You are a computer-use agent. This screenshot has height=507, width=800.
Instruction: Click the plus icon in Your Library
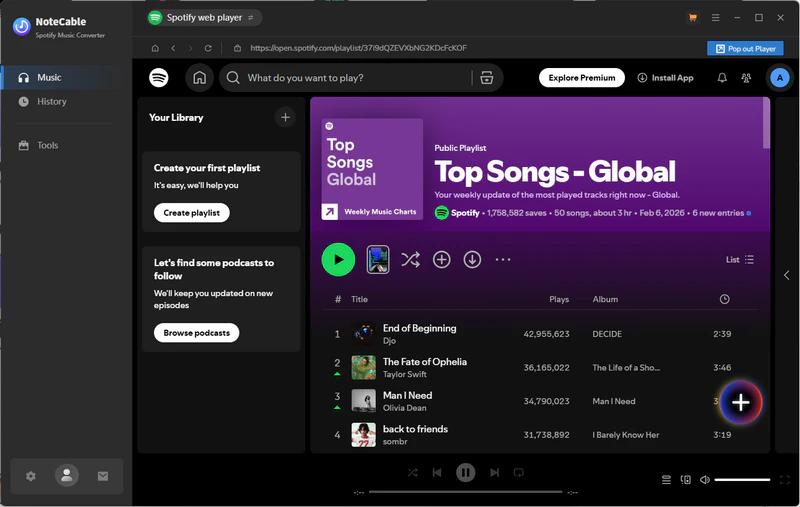coord(285,117)
